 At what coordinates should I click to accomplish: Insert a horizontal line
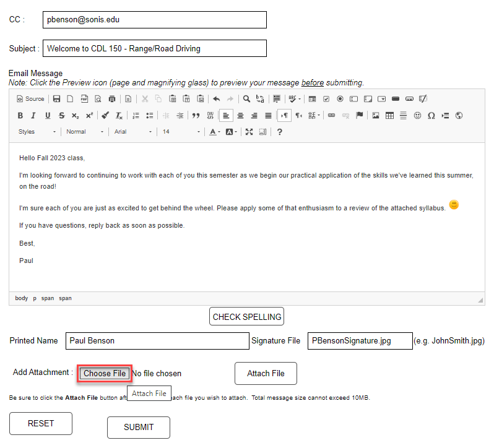tap(403, 116)
